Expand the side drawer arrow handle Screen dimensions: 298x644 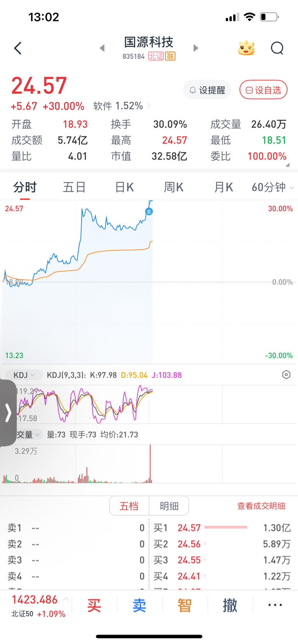pyautogui.click(x=8, y=413)
